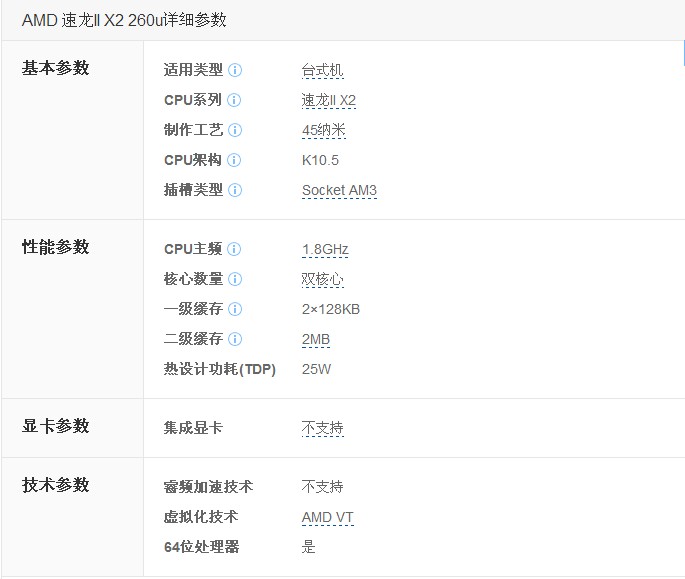Click the CPU系列 label
Viewport: 685px width, 579px height.
coord(193,100)
